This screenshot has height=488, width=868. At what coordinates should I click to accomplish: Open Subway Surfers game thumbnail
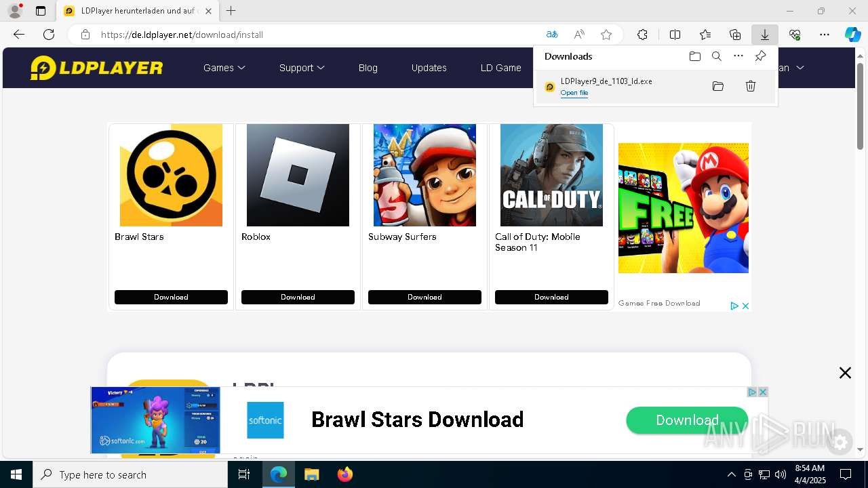425,175
